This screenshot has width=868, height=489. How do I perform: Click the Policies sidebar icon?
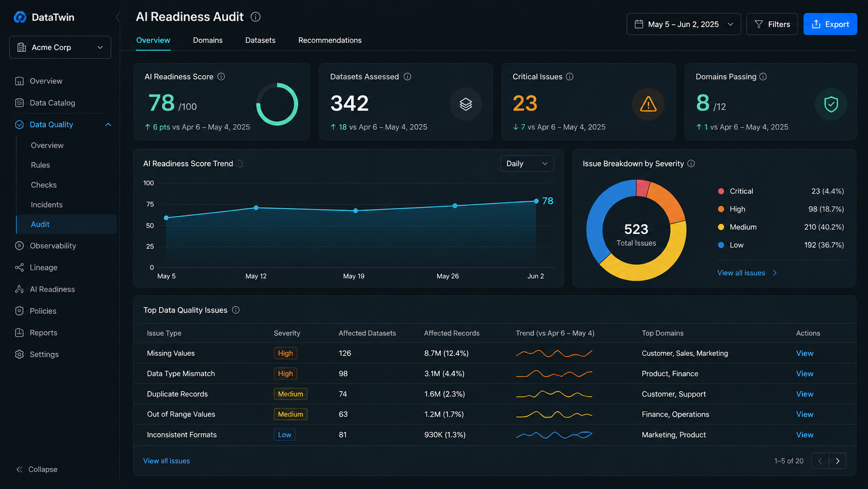point(20,311)
